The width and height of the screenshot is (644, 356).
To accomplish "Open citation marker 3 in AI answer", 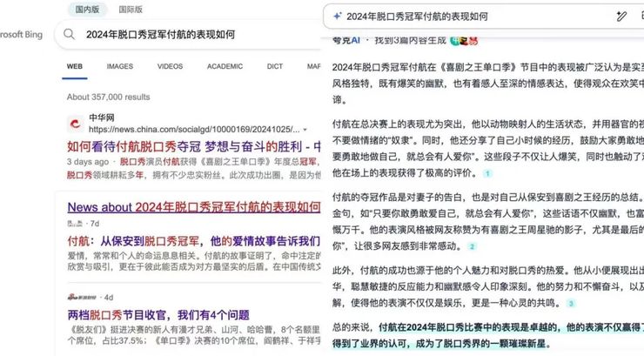I will tap(571, 303).
